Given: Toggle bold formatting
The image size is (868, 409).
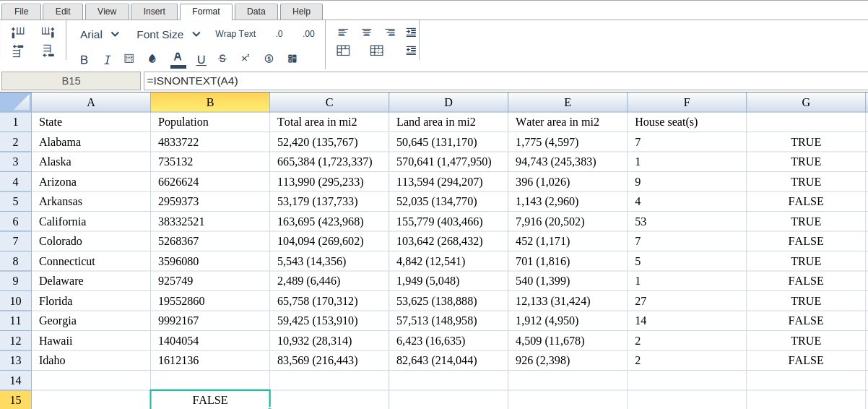Looking at the screenshot, I should pyautogui.click(x=84, y=59).
